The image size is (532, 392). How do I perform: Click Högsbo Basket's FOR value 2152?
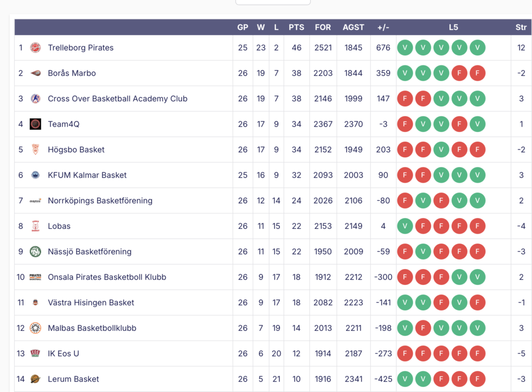(323, 150)
